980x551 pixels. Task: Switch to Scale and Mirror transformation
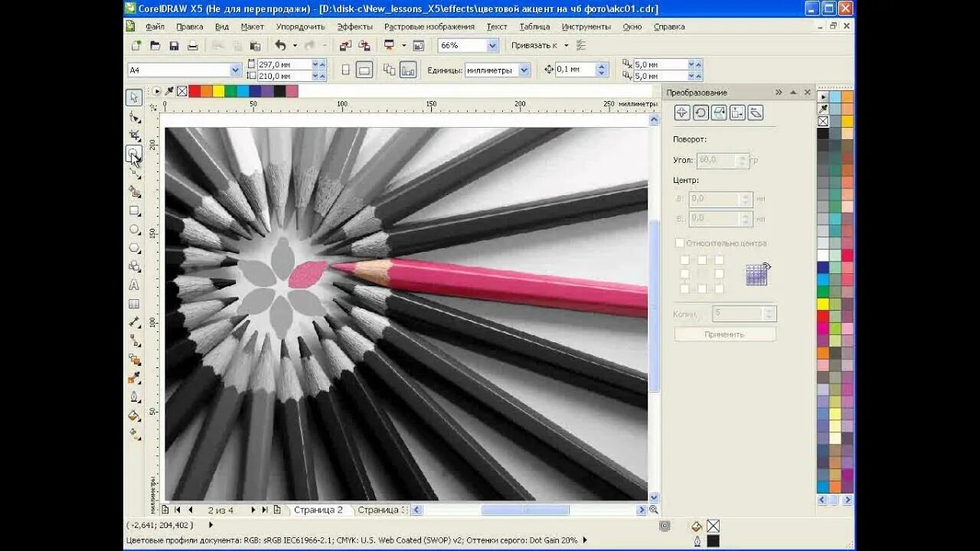click(x=719, y=112)
